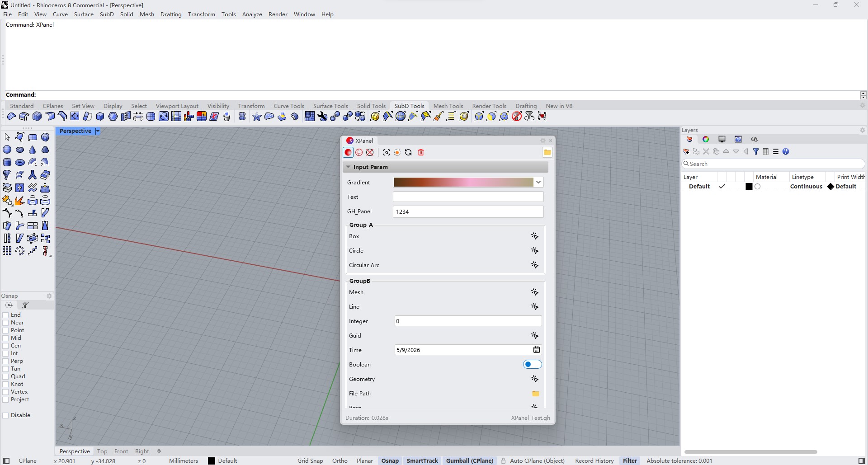Screen dimensions: 868x465
Task: Enable the End osnap checkbox
Action: point(6,315)
